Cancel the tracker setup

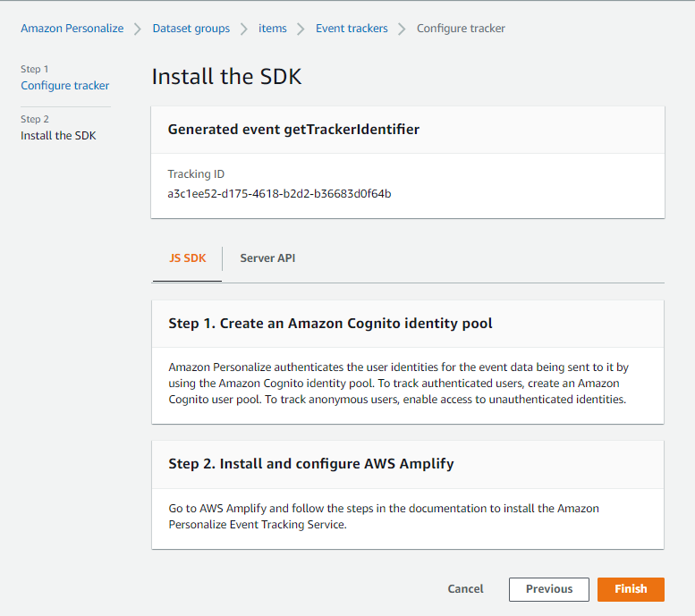coord(465,589)
